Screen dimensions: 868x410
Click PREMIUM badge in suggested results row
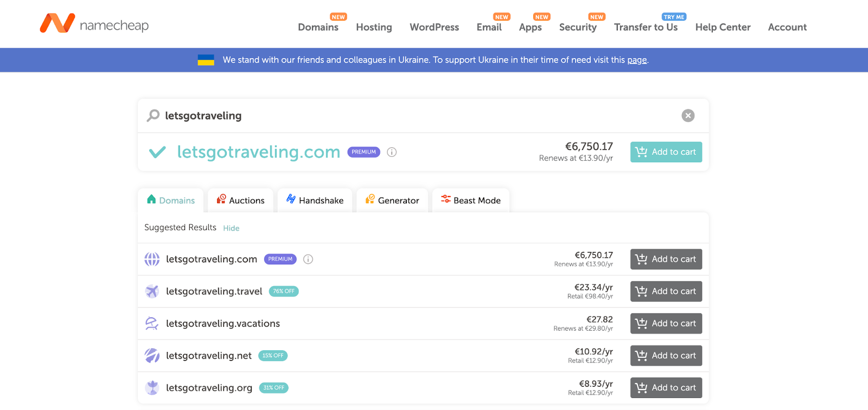point(280,259)
